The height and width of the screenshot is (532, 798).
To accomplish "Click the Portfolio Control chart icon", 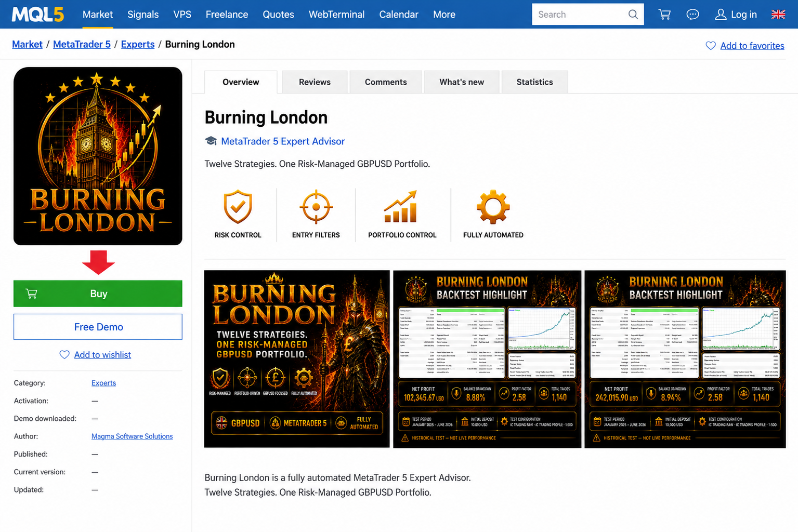I will coord(400,207).
